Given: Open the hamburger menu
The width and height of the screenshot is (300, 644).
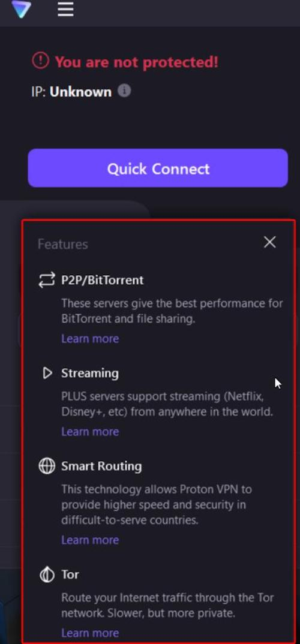Looking at the screenshot, I should point(65,8).
